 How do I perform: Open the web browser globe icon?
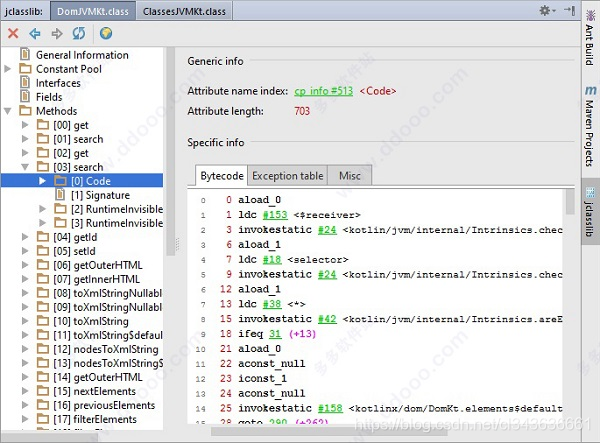pos(106,33)
